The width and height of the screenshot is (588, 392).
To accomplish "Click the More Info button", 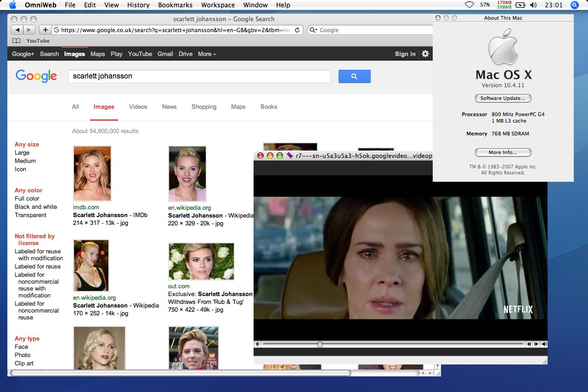I will pos(503,152).
